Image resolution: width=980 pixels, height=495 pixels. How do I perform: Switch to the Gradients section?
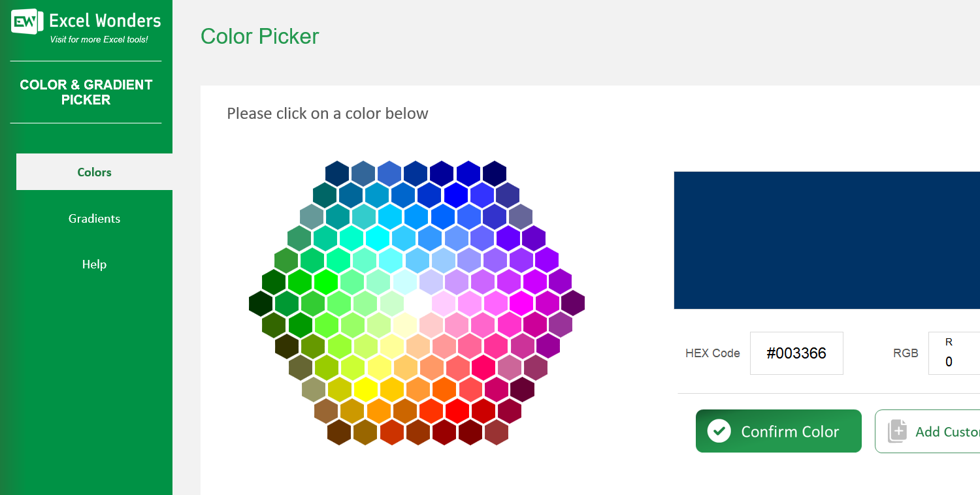94,218
